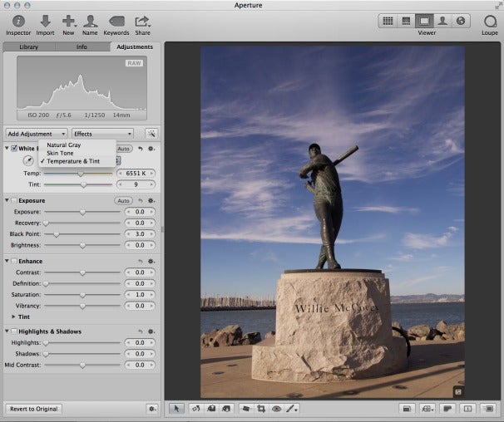Select the Crop tool
504x422 pixels.
pyautogui.click(x=261, y=409)
